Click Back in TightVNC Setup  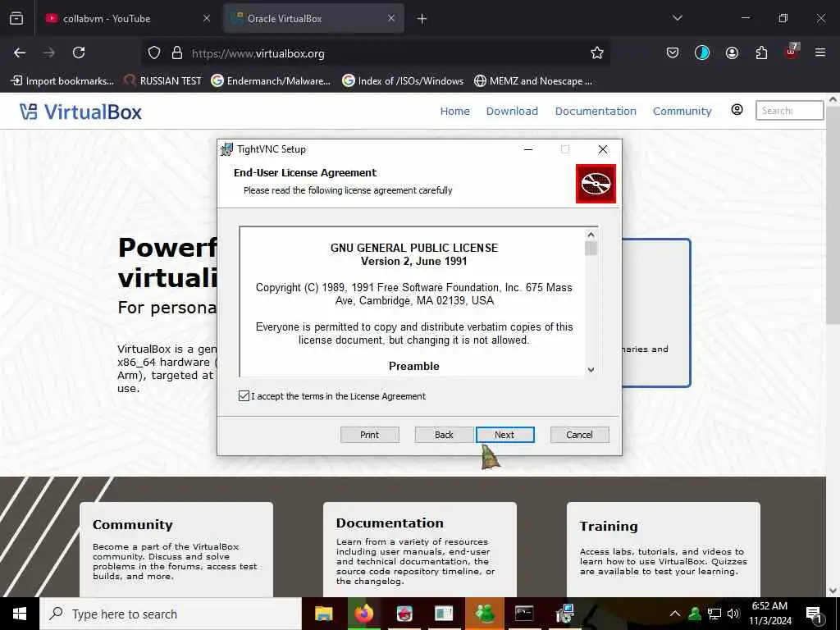click(x=444, y=435)
